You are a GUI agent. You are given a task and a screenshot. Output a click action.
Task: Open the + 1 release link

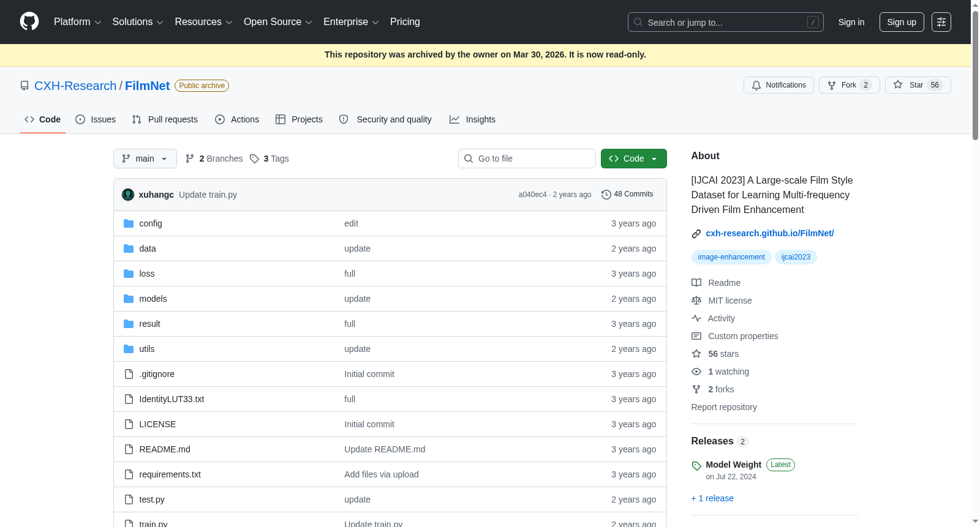point(712,498)
